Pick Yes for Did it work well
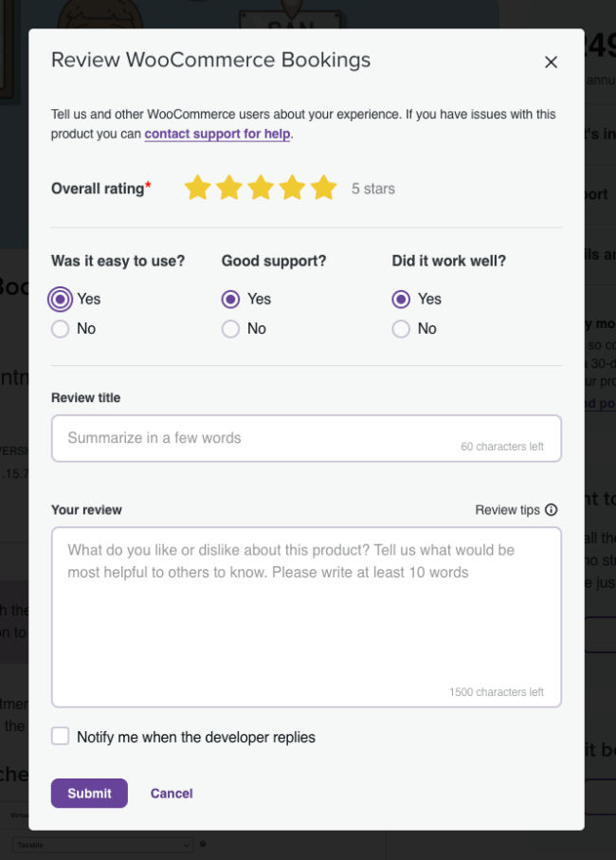Viewport: 616px width, 860px height. (401, 299)
